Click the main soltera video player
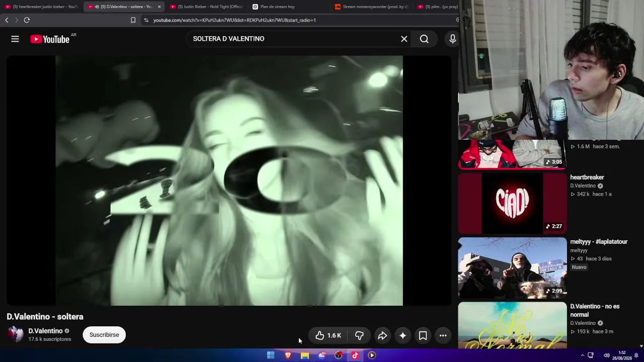 point(229,180)
